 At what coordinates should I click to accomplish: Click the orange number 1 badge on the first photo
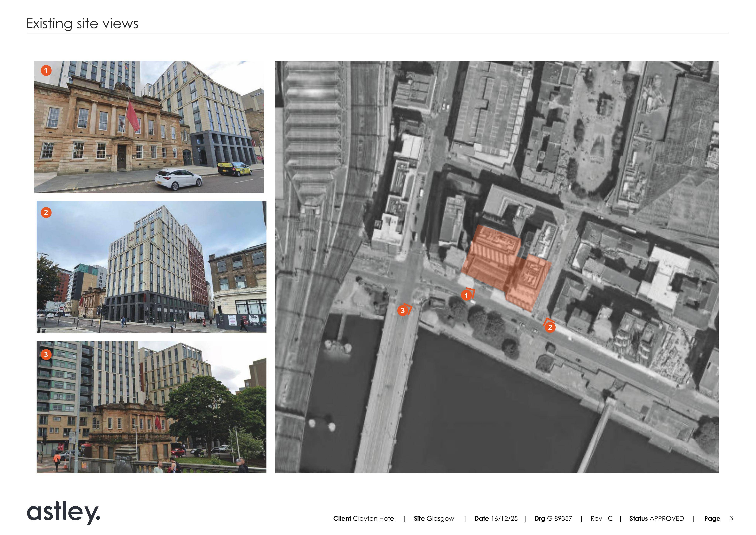[46, 70]
